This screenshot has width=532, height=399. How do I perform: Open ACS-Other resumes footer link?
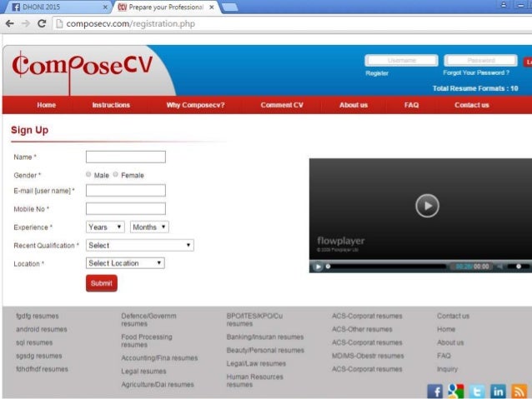[362, 329]
